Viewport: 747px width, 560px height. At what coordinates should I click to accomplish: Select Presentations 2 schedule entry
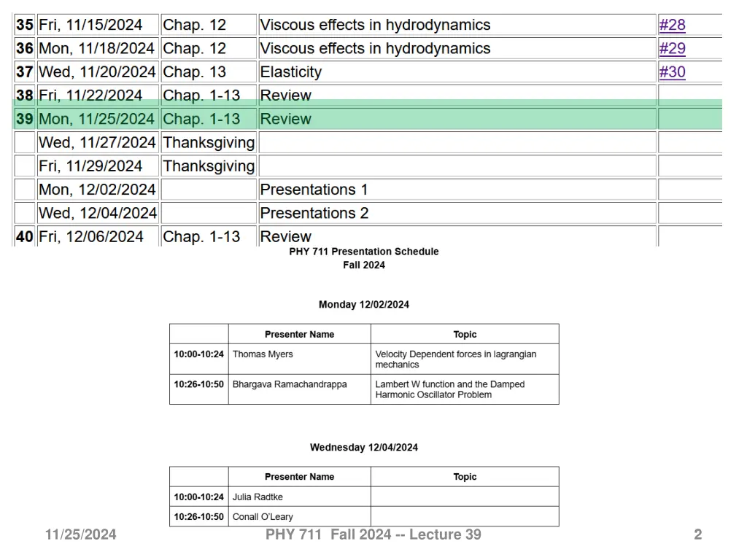(x=457, y=213)
